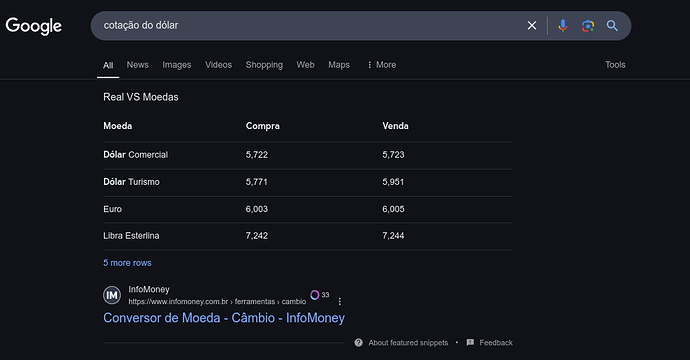This screenshot has height=360, width=690.
Task: Switch to the Images tab
Action: pos(176,65)
